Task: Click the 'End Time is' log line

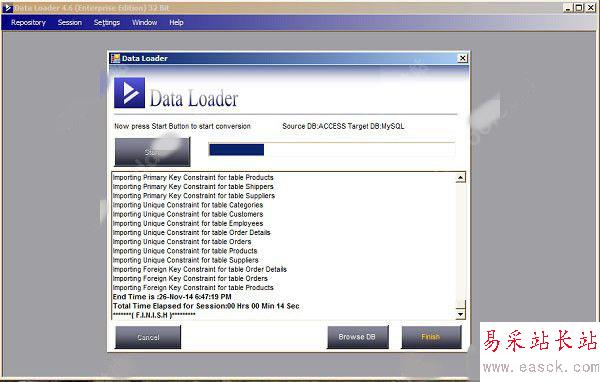Action: [172, 297]
